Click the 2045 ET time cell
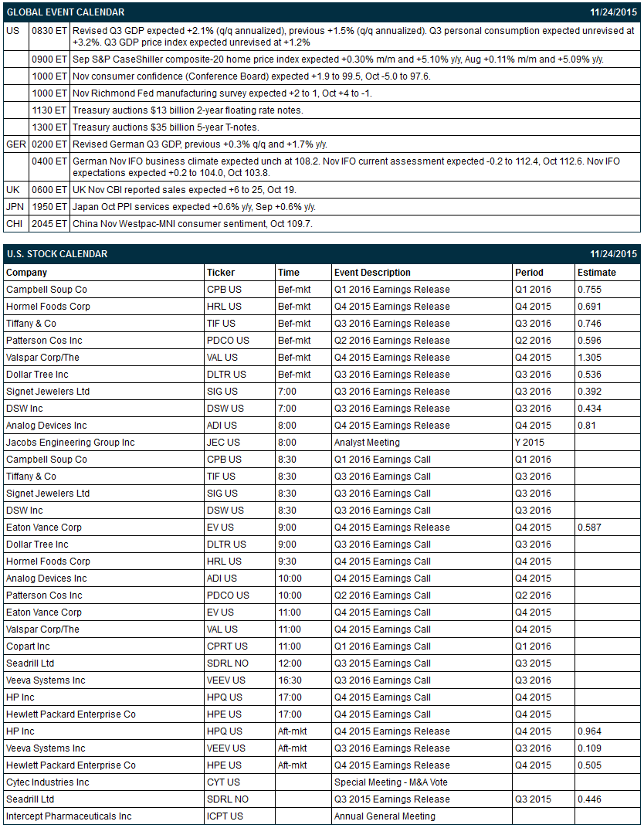644x828 pixels. [49, 224]
